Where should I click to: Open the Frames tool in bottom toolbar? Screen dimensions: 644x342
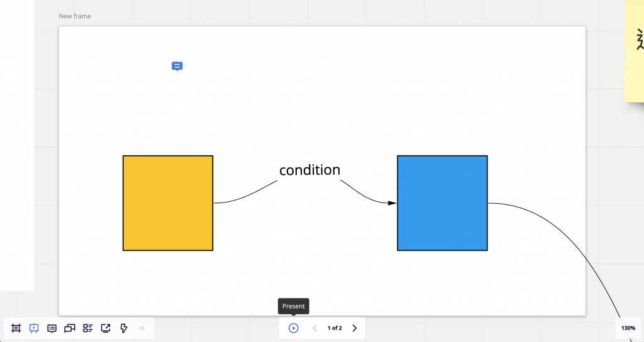click(16, 328)
